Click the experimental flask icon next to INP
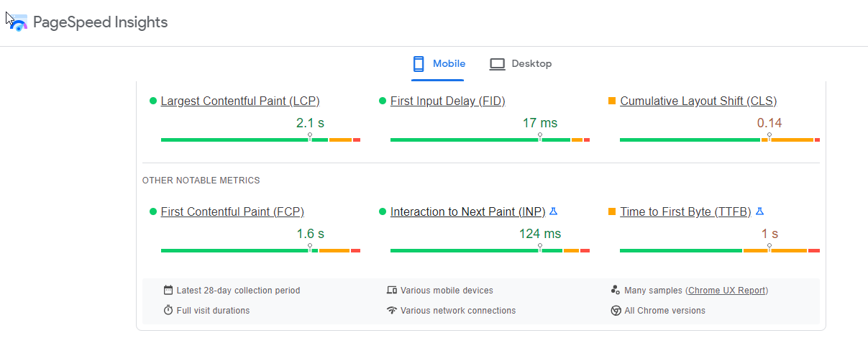Image resolution: width=868 pixels, height=351 pixels. tap(553, 211)
